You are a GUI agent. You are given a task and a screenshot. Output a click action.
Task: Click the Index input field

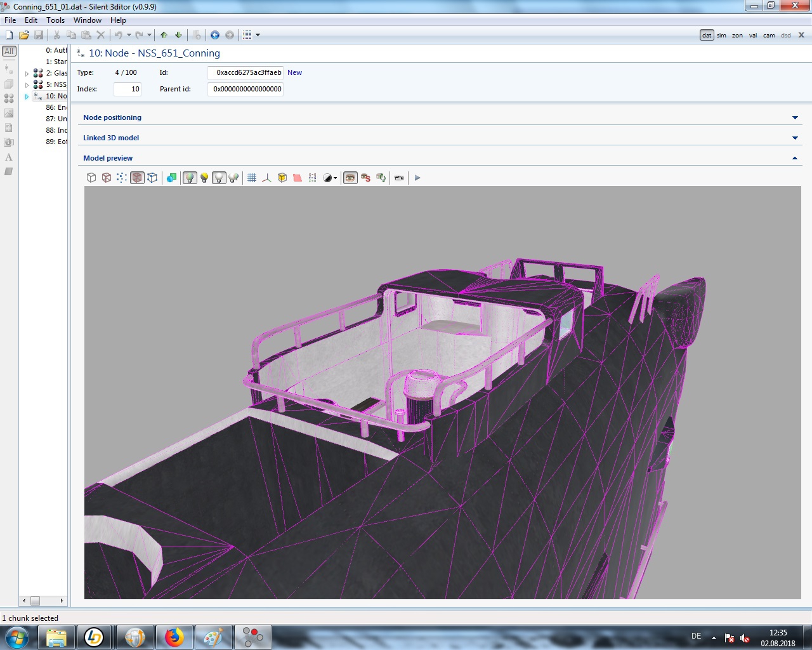click(x=127, y=89)
